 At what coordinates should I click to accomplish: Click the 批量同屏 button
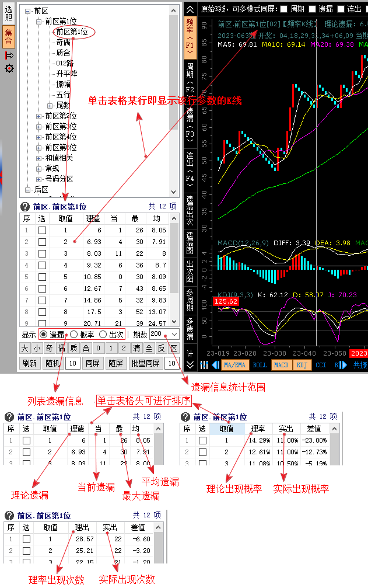tap(146, 363)
